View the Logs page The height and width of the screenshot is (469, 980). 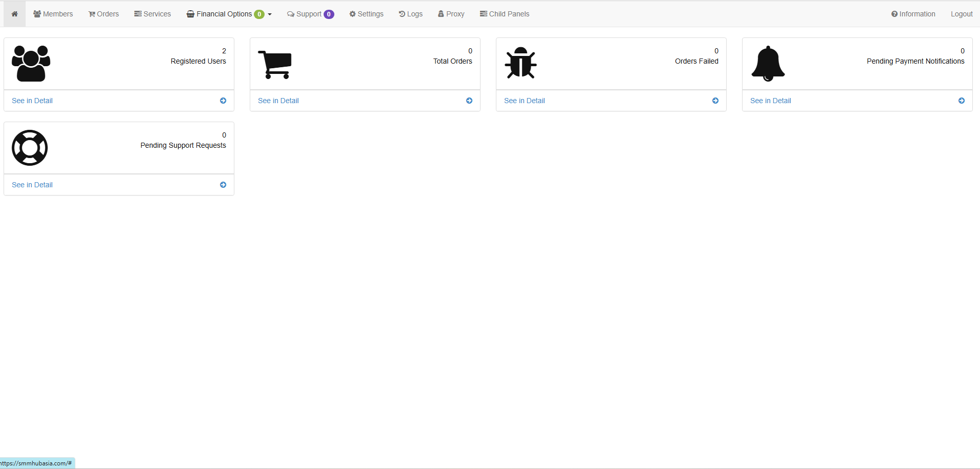pos(411,14)
